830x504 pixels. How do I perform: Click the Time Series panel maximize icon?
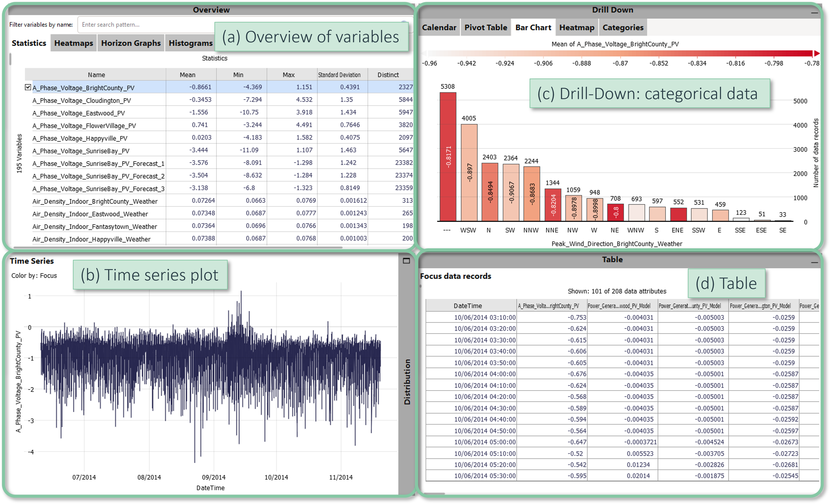tap(406, 261)
